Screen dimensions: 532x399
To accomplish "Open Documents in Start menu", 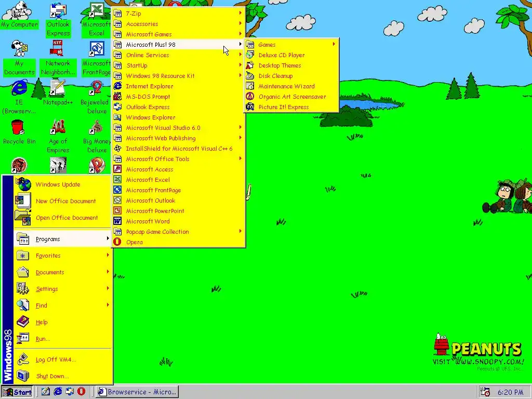I will pos(62,272).
